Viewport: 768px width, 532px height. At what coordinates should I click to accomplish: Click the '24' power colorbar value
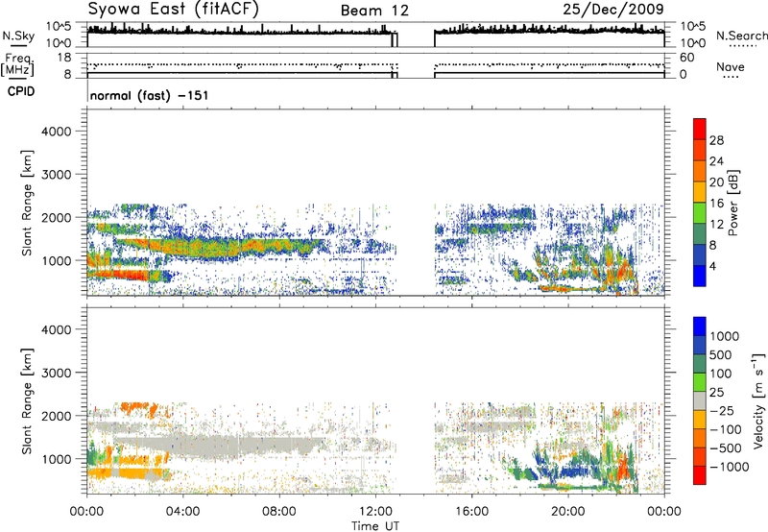point(716,161)
